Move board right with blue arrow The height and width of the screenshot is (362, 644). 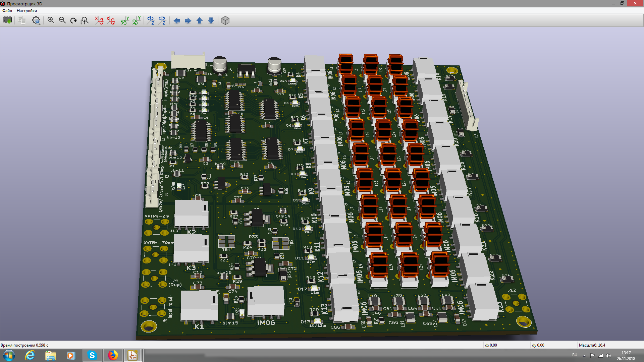click(188, 20)
